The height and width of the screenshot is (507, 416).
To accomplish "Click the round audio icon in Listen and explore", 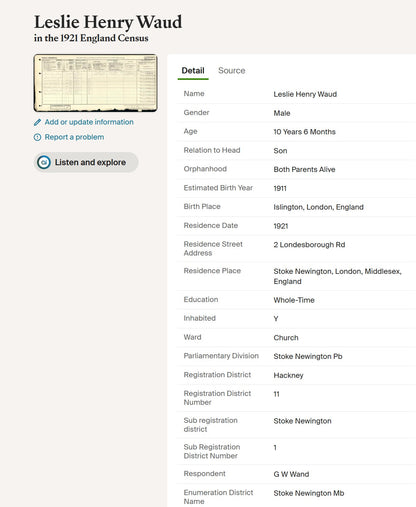I will click(x=44, y=162).
